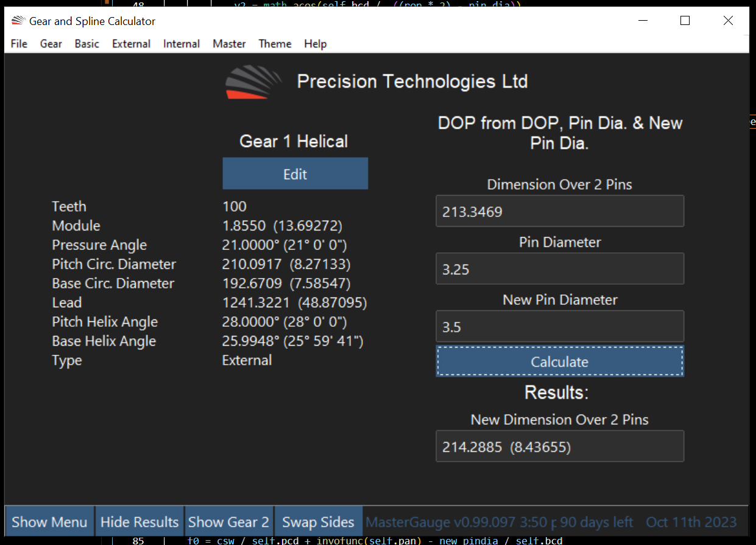Image resolution: width=756 pixels, height=545 pixels.
Task: Click the New Dimension Over 2 Pins result field
Action: coord(559,446)
